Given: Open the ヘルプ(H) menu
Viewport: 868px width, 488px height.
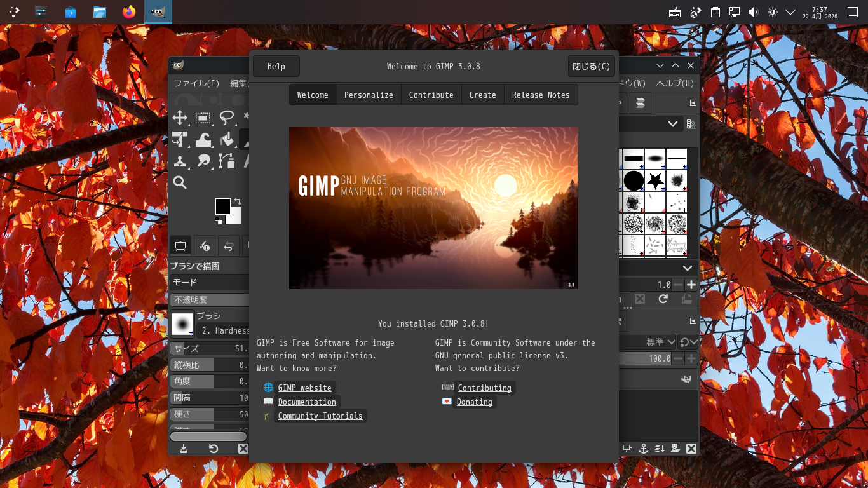Looking at the screenshot, I should [x=675, y=83].
